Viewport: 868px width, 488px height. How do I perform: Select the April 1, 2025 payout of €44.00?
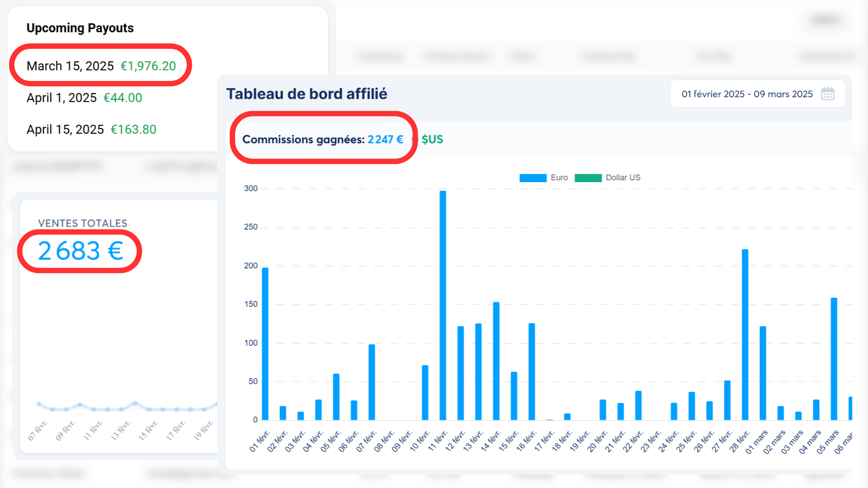pyautogui.click(x=84, y=98)
